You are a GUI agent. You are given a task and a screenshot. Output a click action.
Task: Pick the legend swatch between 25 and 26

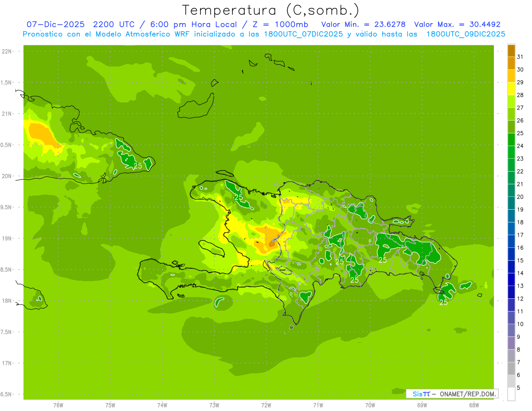[x=511, y=127]
